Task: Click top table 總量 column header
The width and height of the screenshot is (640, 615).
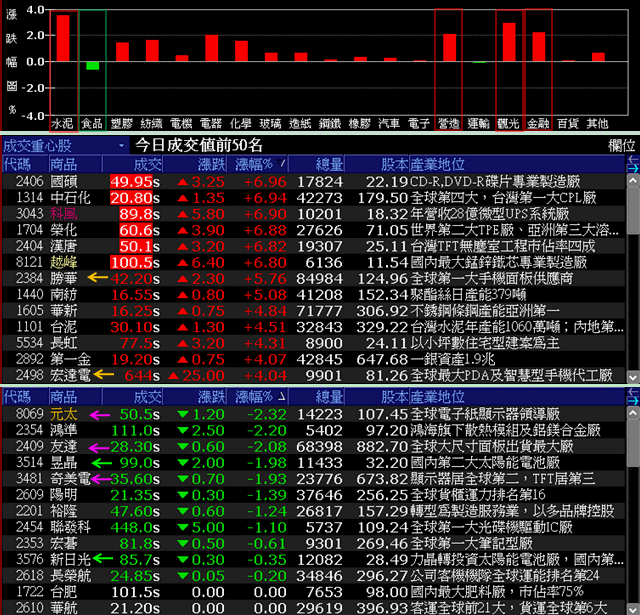Action: [316, 164]
